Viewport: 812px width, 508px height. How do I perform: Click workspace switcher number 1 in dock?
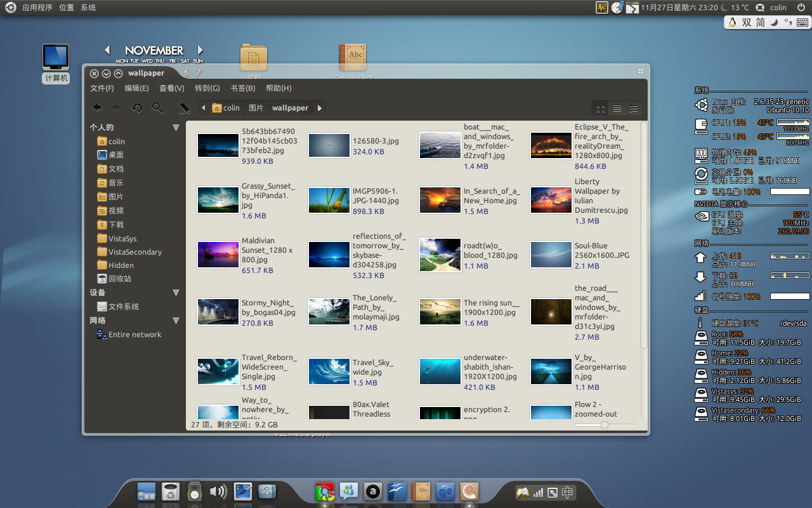(x=267, y=491)
